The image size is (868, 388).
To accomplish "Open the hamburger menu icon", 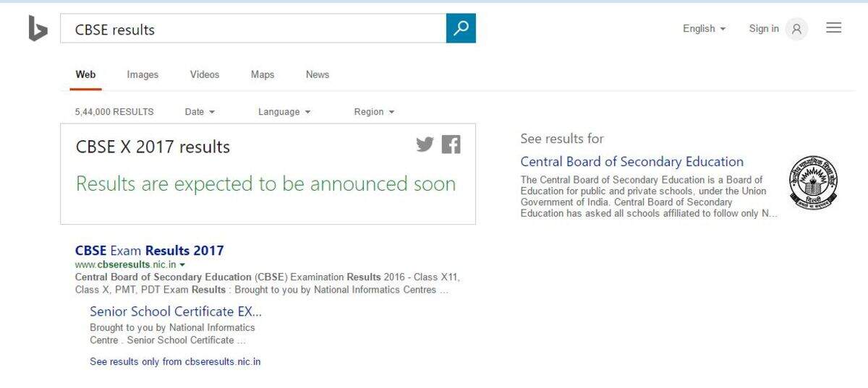I will click(834, 28).
